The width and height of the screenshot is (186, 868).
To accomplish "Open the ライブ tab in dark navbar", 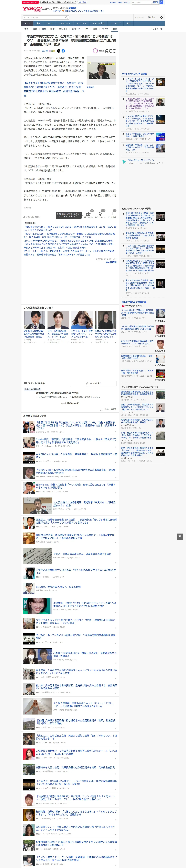I will coord(49,24).
